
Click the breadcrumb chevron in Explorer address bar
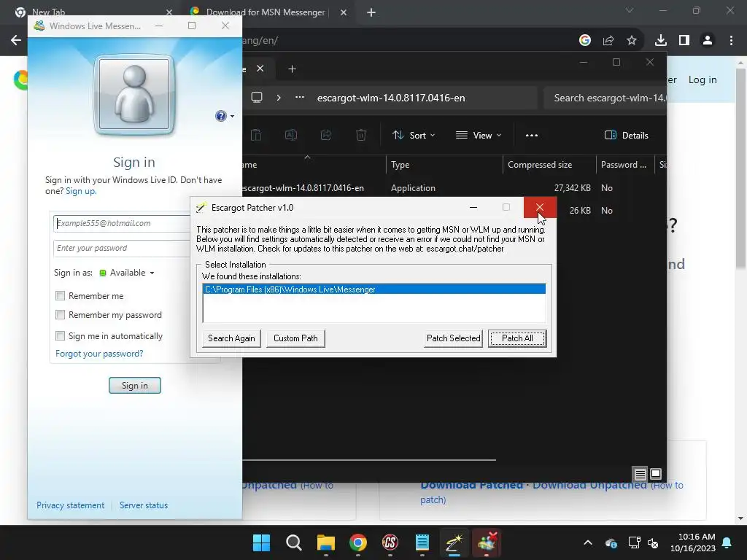[279, 98]
